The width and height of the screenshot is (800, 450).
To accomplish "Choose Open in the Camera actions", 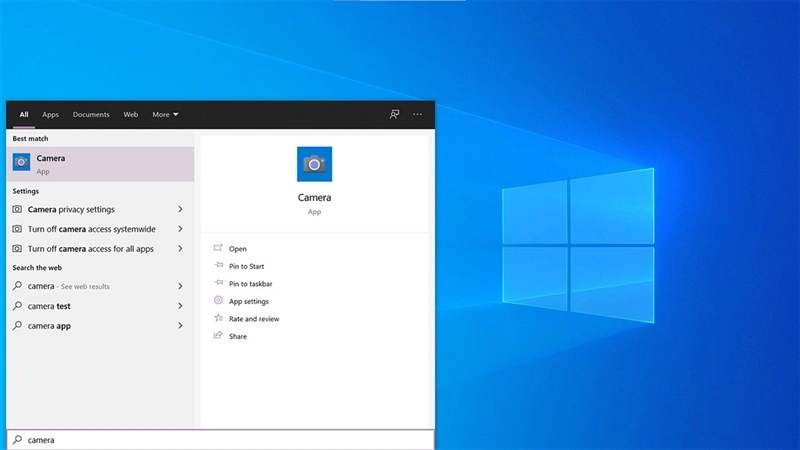I will [237, 249].
